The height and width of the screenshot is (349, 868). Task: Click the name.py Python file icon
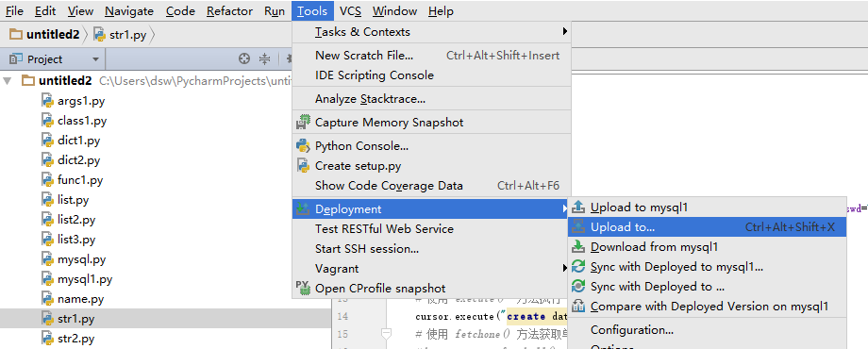pos(48,299)
